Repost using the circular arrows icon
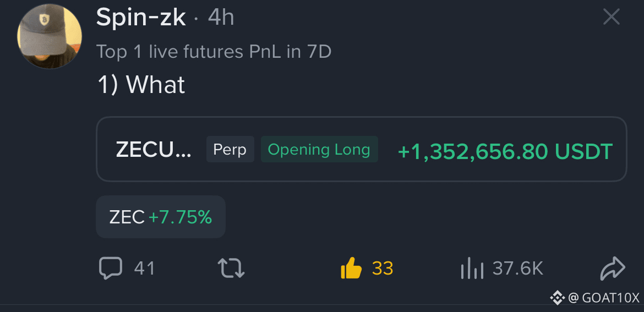Image resolution: width=644 pixels, height=312 pixels. pyautogui.click(x=231, y=269)
